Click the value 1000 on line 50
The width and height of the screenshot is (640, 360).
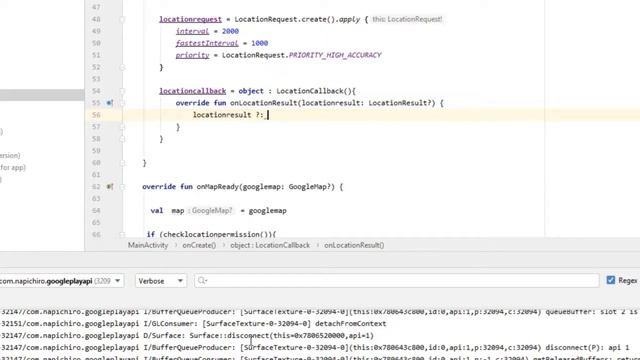coord(260,43)
